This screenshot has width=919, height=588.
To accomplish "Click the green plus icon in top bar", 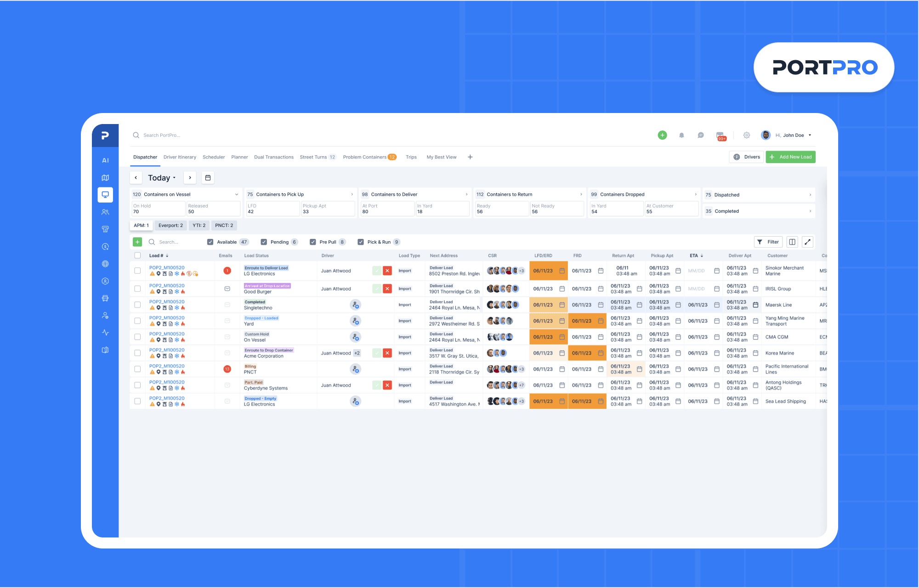I will (x=662, y=135).
